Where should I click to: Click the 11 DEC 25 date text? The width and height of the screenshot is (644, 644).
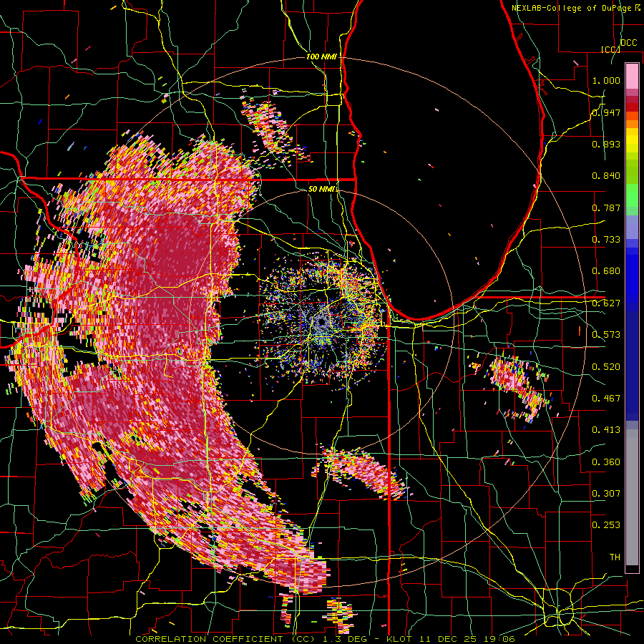pyautogui.click(x=447, y=639)
